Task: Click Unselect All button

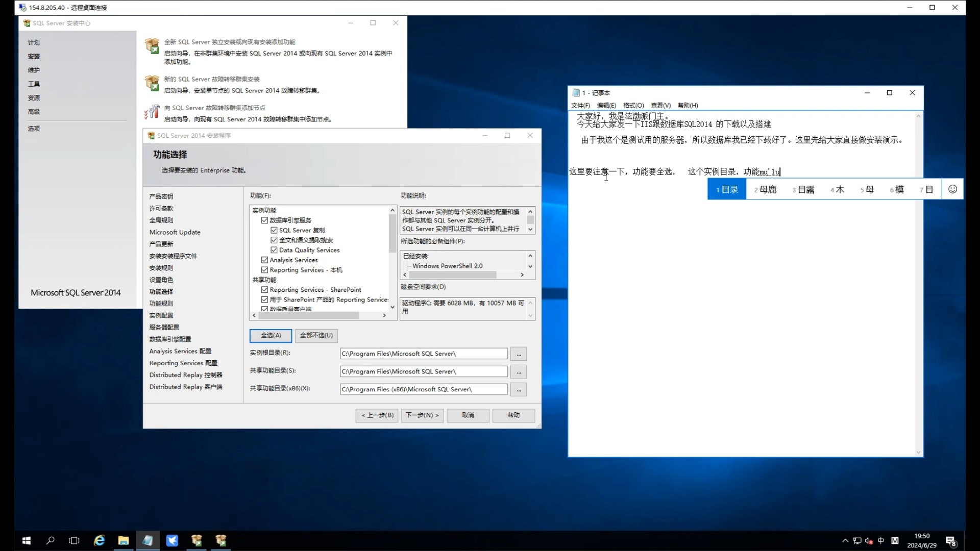Action: coord(316,336)
